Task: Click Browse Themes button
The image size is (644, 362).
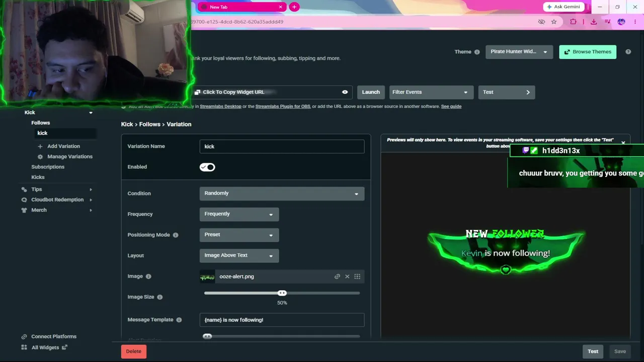Action: pyautogui.click(x=588, y=52)
